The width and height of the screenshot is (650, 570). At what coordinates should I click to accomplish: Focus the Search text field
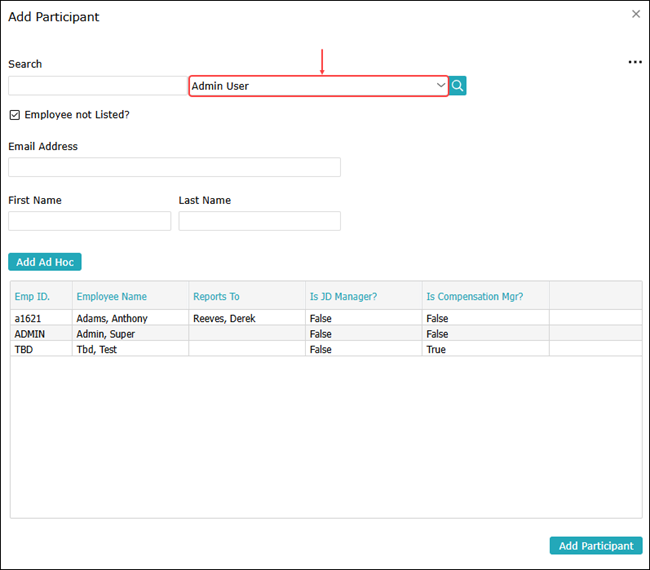97,86
